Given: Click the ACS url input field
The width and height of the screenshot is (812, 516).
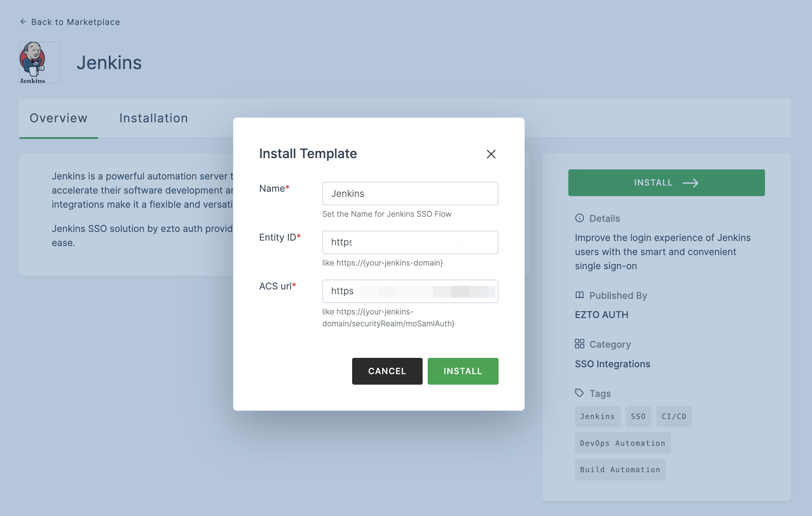Looking at the screenshot, I should coord(410,290).
